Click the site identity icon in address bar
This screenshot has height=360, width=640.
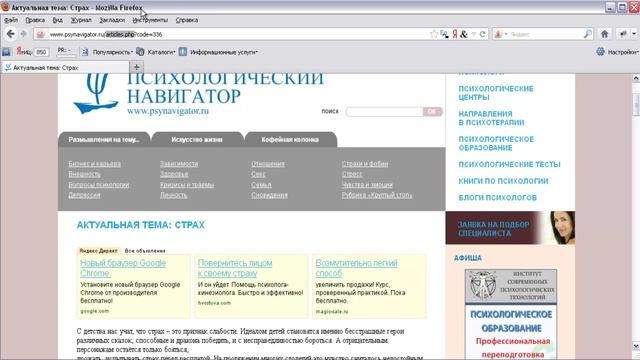point(40,35)
